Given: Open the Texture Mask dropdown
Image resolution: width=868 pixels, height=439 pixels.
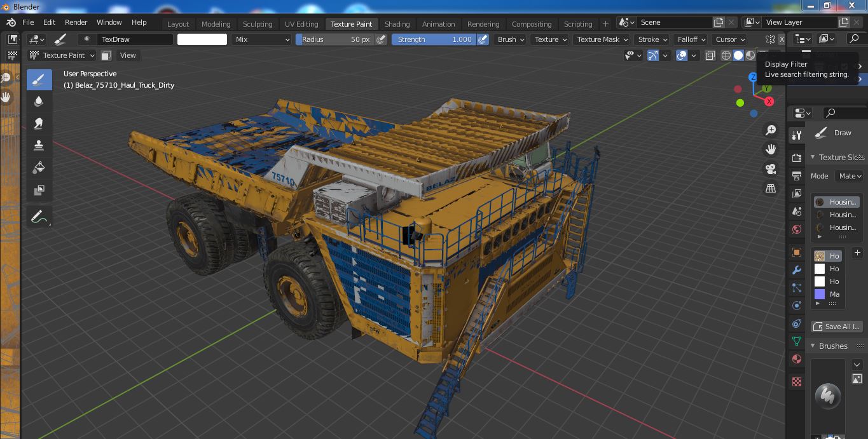Looking at the screenshot, I should 602,39.
